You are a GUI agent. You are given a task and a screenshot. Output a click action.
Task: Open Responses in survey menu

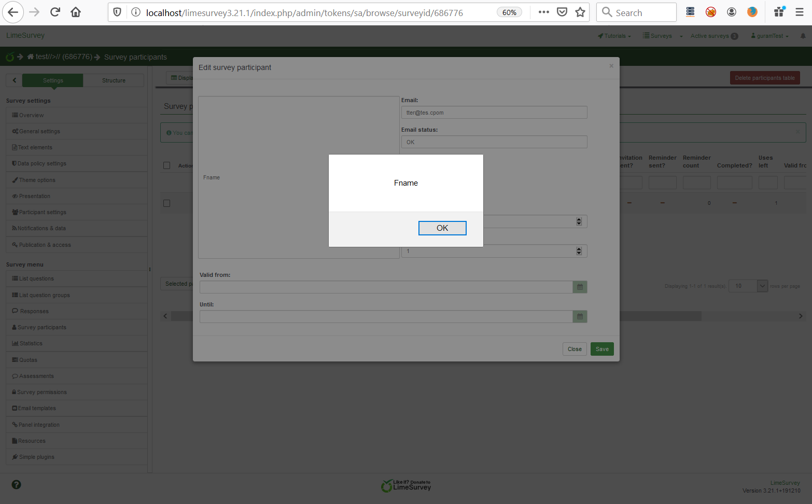tap(77, 311)
